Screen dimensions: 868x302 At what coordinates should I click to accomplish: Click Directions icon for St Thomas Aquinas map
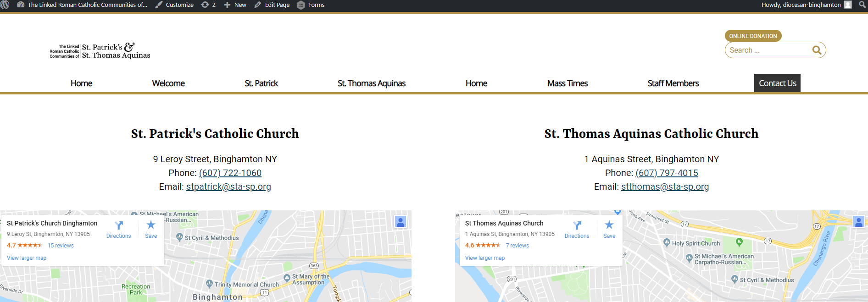click(577, 225)
